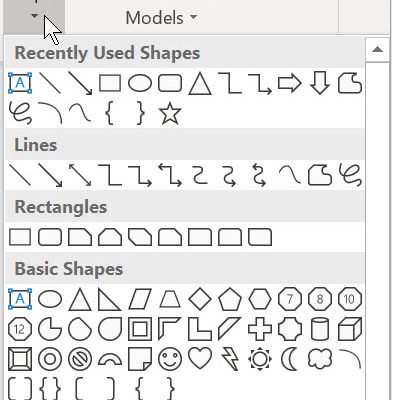Insert a Bevel rectangle shape

point(20,359)
